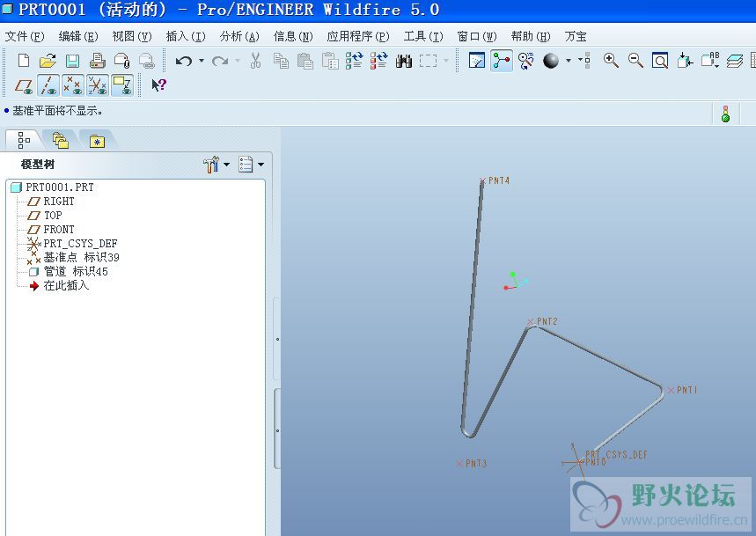Screen dimensions: 756x536
Task: Switch to the favorites navigator tab
Action: 97,140
